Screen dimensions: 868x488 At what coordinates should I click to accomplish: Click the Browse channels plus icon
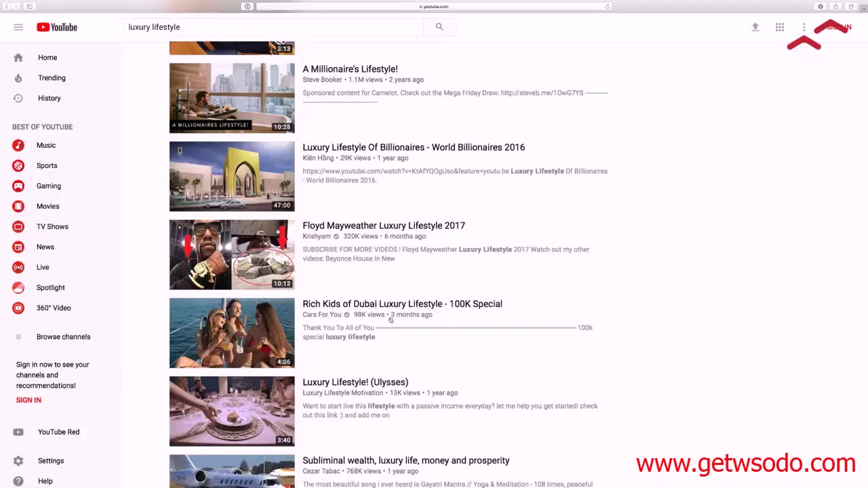pyautogui.click(x=18, y=337)
